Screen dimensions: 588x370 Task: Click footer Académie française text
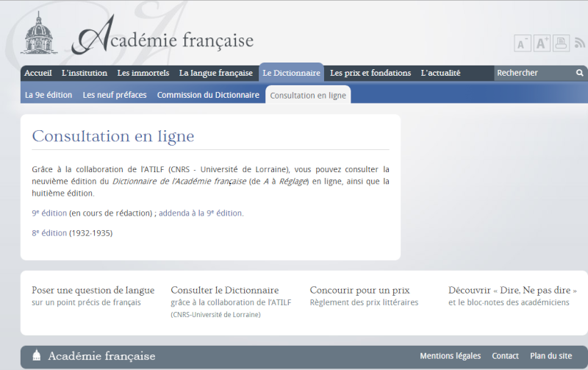point(101,356)
